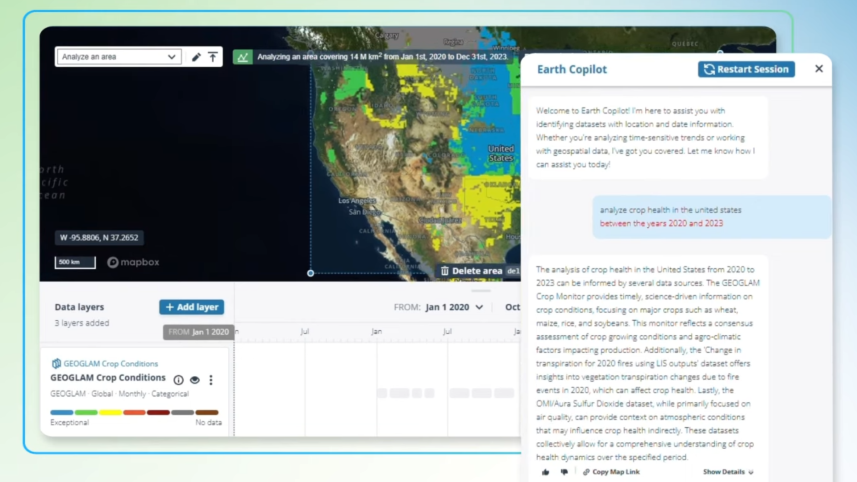Viewport: 857px width, 482px height.
Task: Toggle GEOGLAM Crop Conditions layer visibility
Action: [x=194, y=380]
